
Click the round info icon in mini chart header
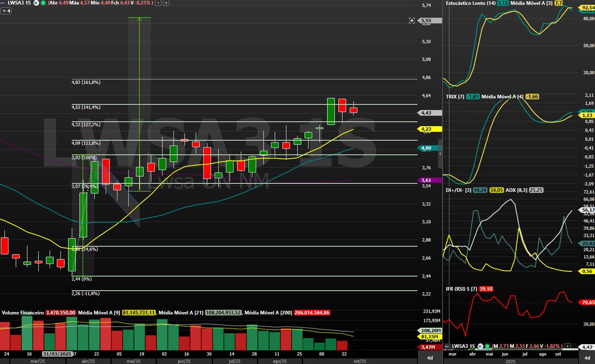coord(481,346)
